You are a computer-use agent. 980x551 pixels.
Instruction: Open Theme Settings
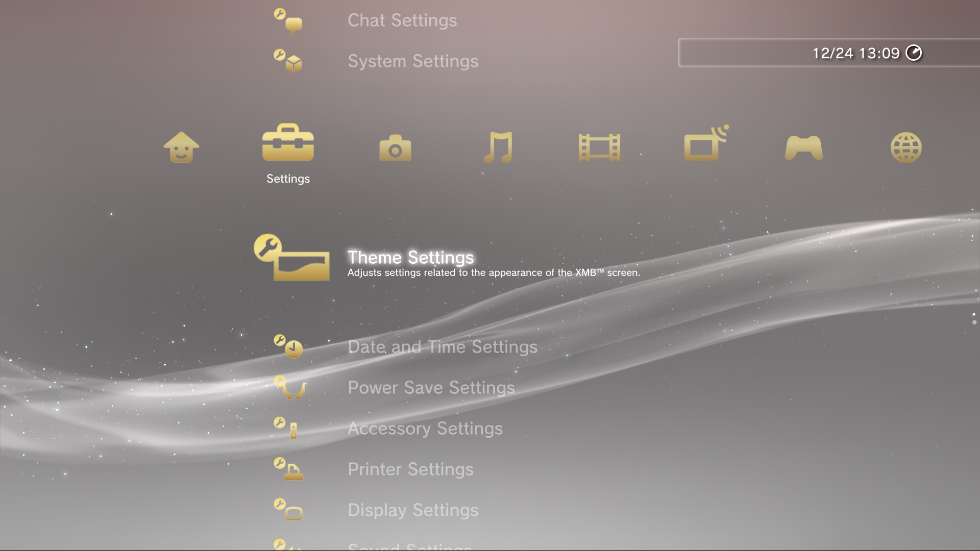coord(410,258)
